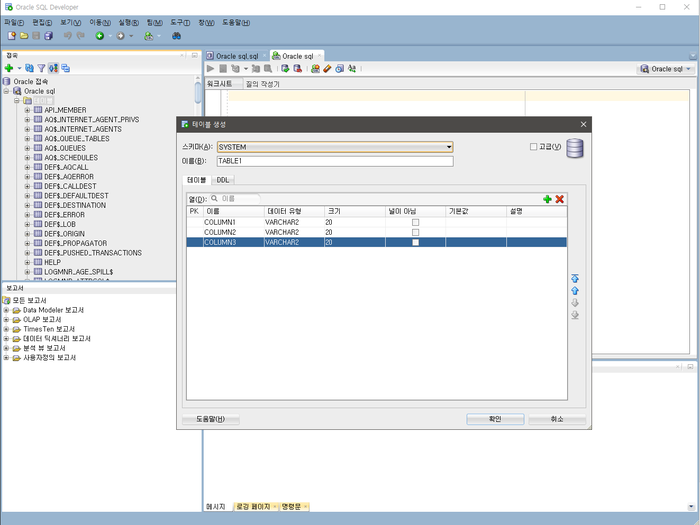700x525 pixels.
Task: Move the selected column up one row
Action: click(x=575, y=291)
